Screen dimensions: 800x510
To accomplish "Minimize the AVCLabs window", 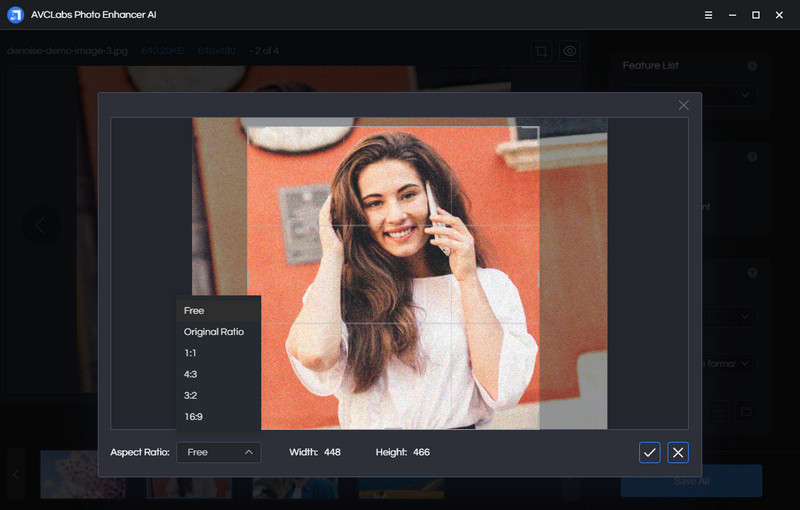I will (732, 15).
